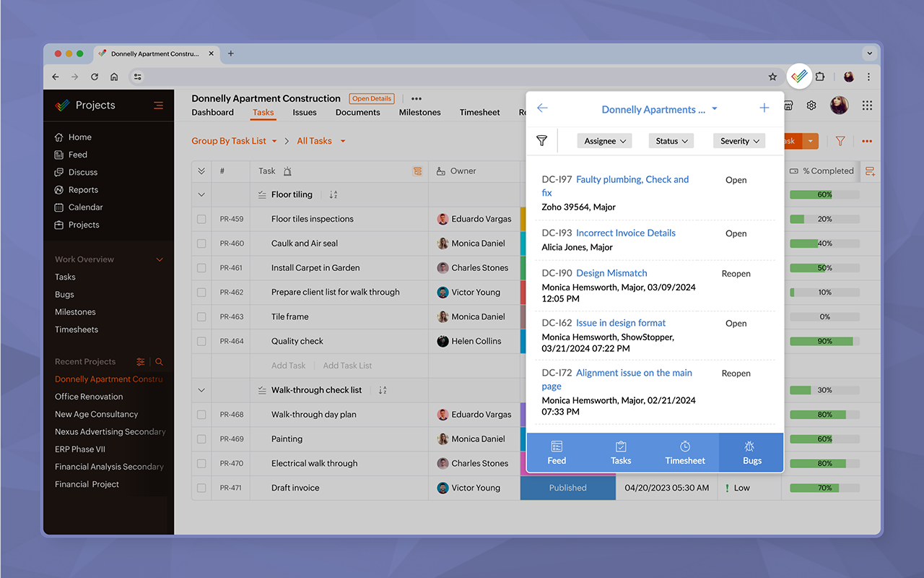Screen dimensions: 924x578
Task: Open recent projects settings sliders icon
Action: point(141,362)
